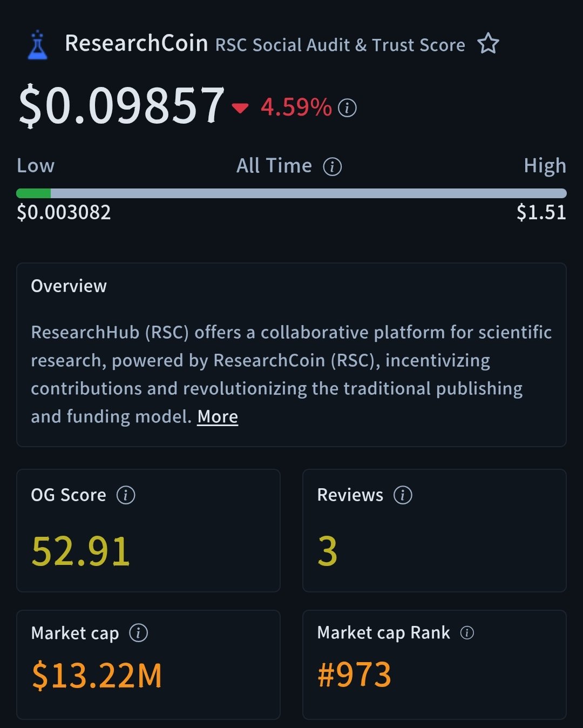Click the $13.22M market cap value
Viewport: 583px width, 728px height.
97,675
